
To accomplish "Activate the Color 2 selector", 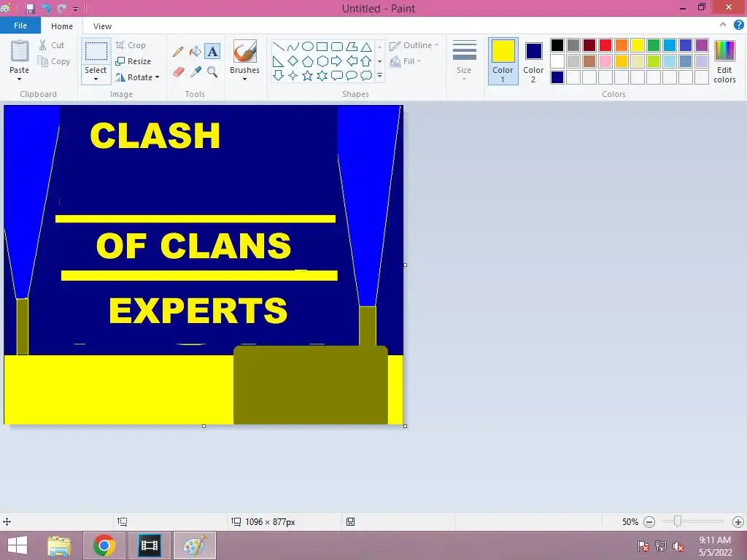I will click(x=533, y=61).
